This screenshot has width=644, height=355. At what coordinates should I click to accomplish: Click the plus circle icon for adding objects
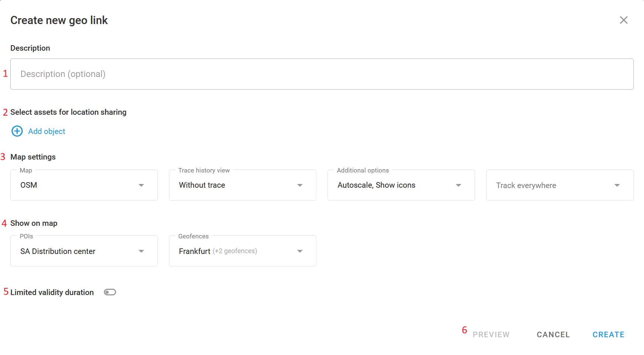pos(17,131)
